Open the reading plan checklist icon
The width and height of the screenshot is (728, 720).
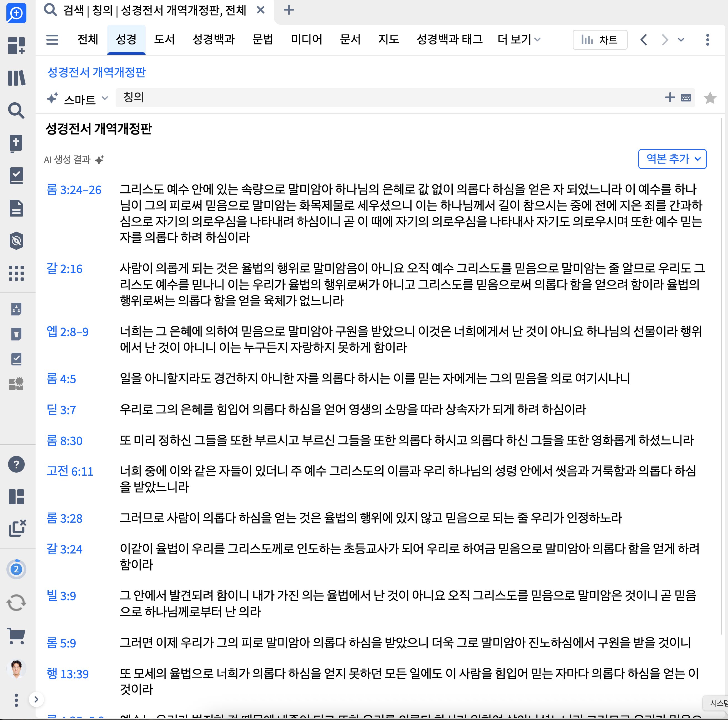tap(16, 176)
